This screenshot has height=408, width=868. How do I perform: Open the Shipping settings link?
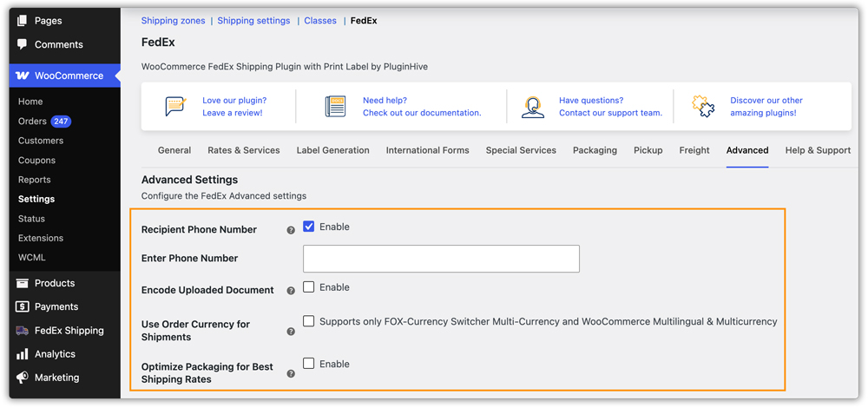(x=253, y=21)
